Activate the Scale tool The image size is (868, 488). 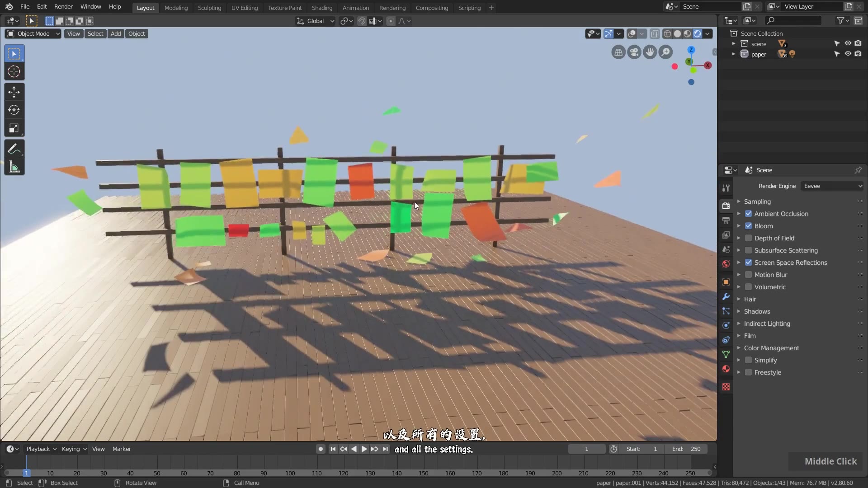click(14, 128)
